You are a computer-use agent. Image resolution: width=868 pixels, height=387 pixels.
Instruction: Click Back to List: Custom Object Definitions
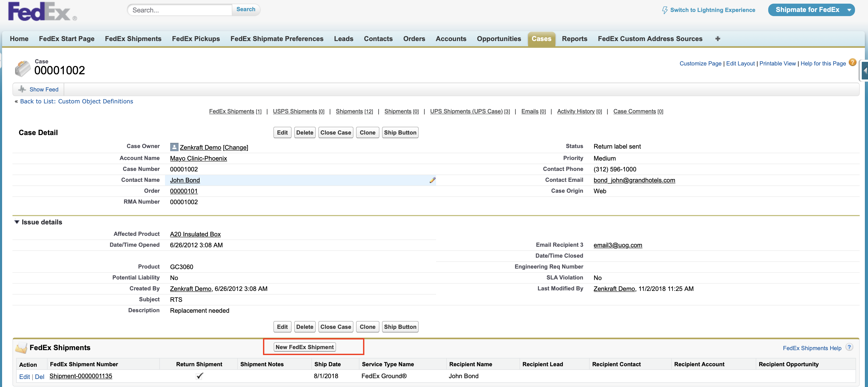click(x=76, y=101)
